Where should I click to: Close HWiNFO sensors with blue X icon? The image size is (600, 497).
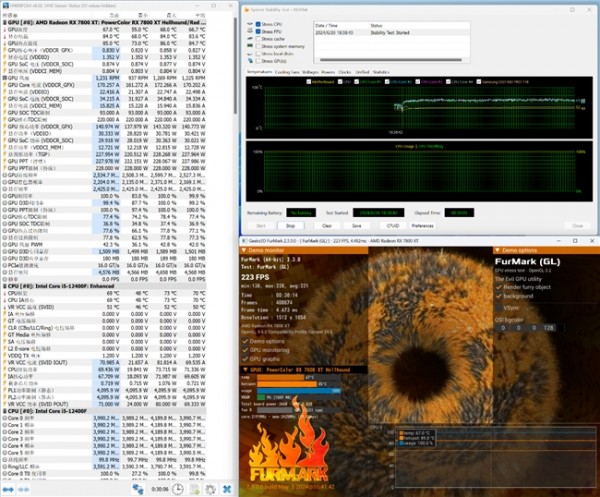pos(227,489)
